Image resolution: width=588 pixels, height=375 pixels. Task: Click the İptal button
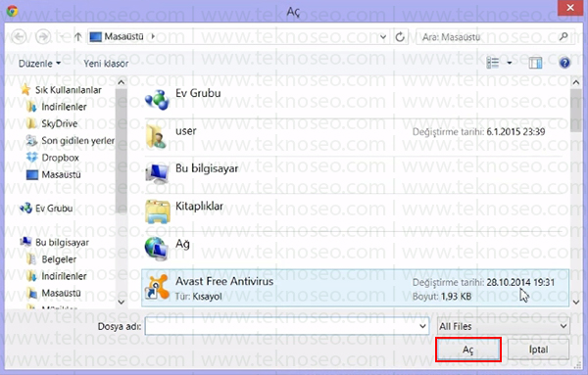[x=538, y=350]
